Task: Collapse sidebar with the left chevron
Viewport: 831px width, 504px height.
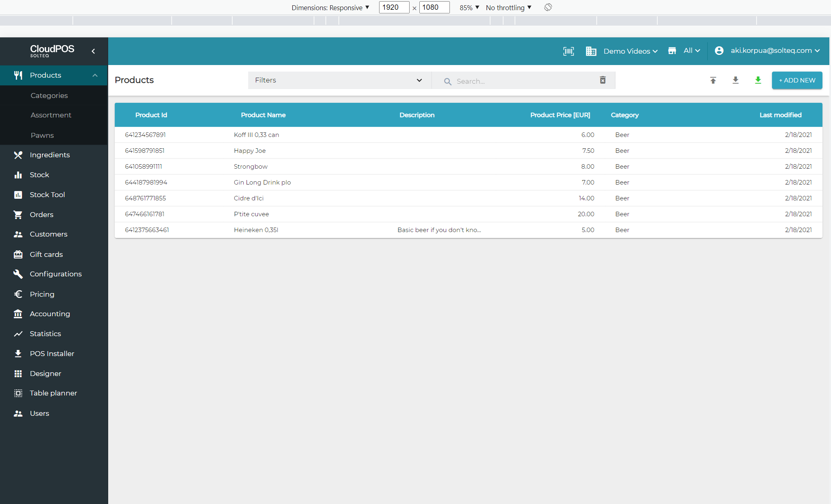Action: (93, 51)
